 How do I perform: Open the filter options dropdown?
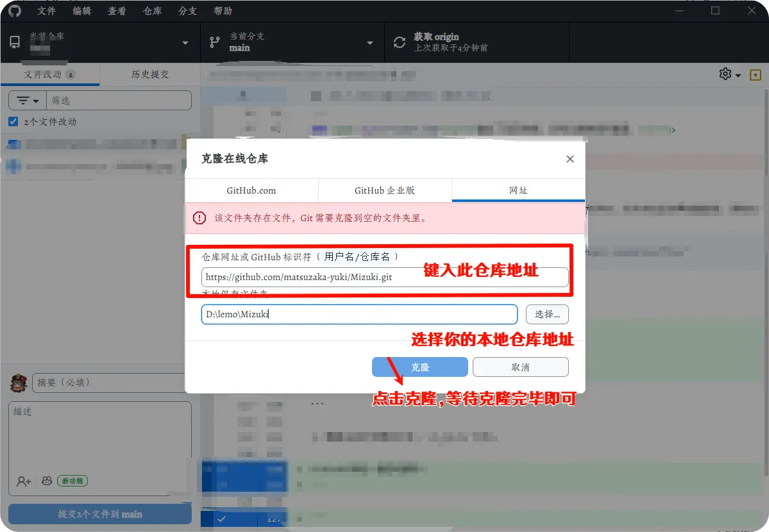coord(28,101)
